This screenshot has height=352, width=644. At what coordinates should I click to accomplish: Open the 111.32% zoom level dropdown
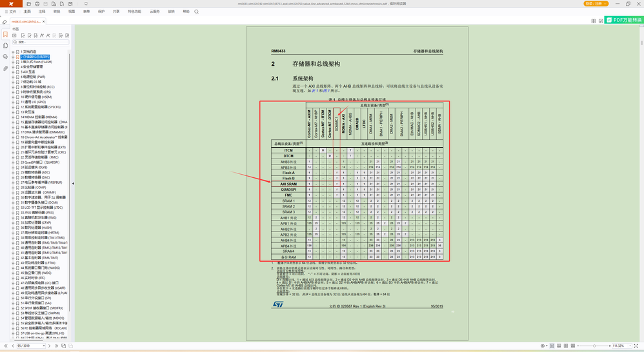pyautogui.click(x=630, y=346)
